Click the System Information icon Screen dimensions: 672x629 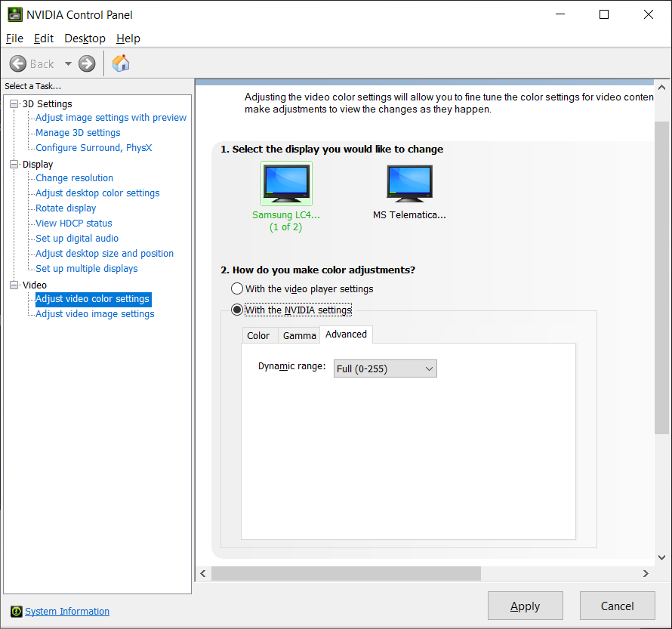(17, 612)
